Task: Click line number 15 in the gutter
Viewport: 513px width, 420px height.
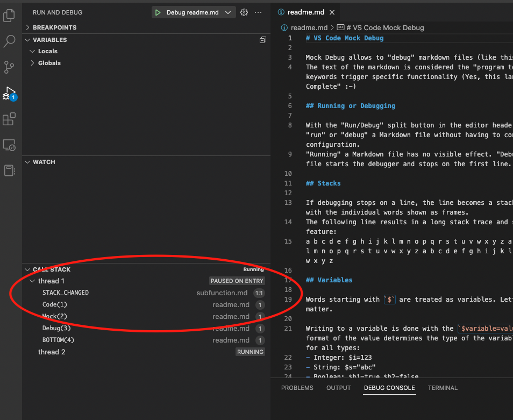Action: (x=288, y=241)
